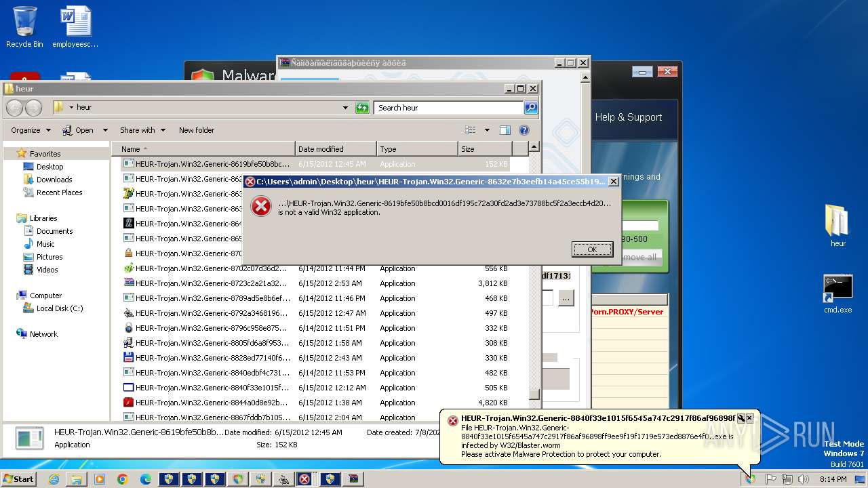Open Internet Explorer from the taskbar

tap(54, 479)
